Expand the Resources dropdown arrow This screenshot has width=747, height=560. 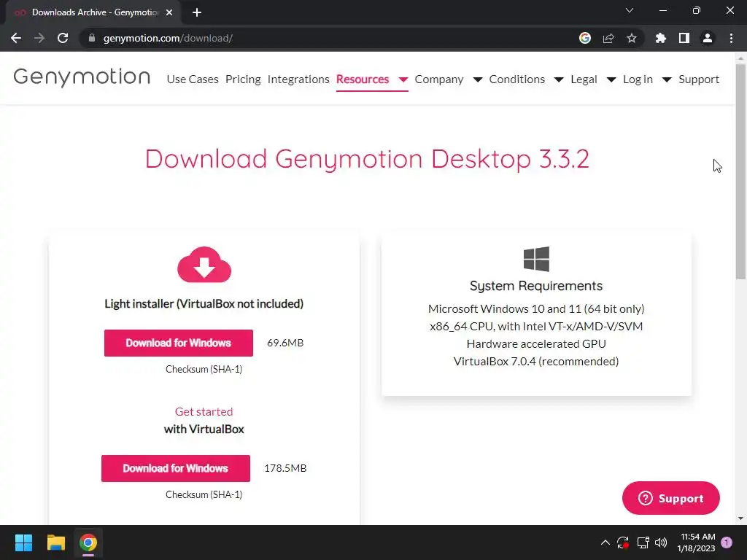403,79
